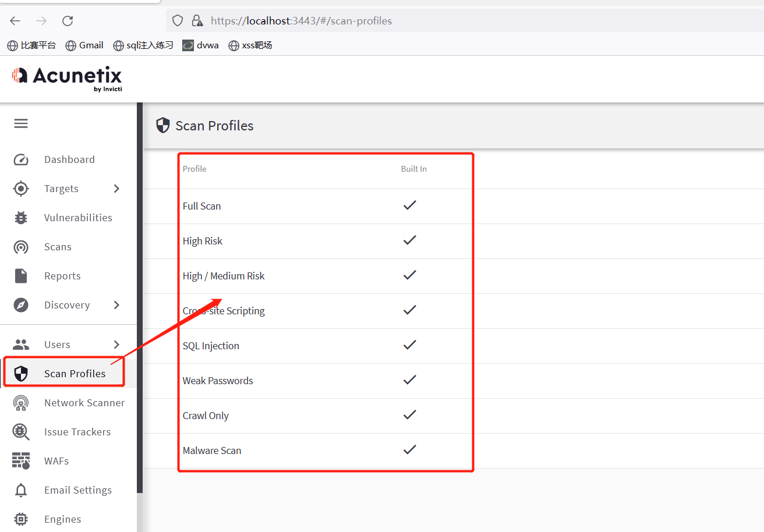Click the Built In column header
764x532 pixels.
(x=414, y=169)
